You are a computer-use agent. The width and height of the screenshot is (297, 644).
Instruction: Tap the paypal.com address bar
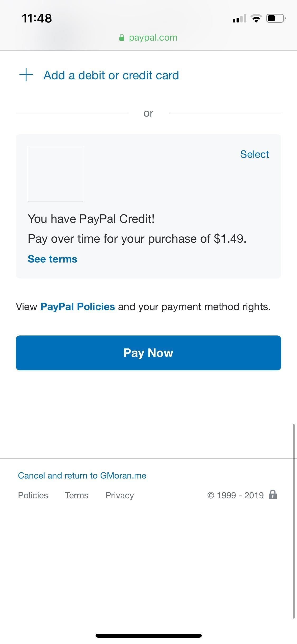point(153,38)
